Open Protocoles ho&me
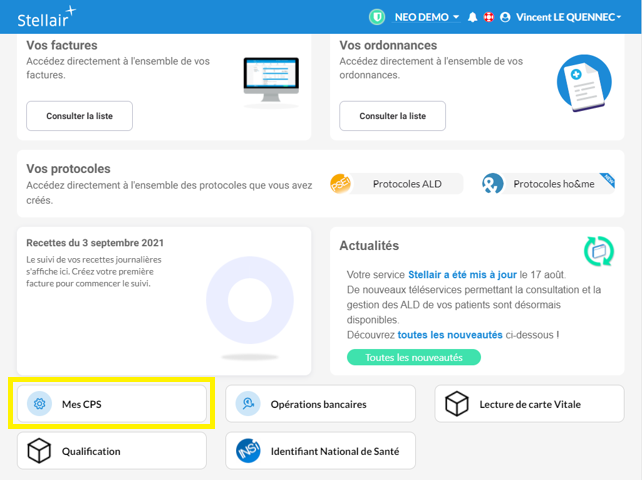 546,184
